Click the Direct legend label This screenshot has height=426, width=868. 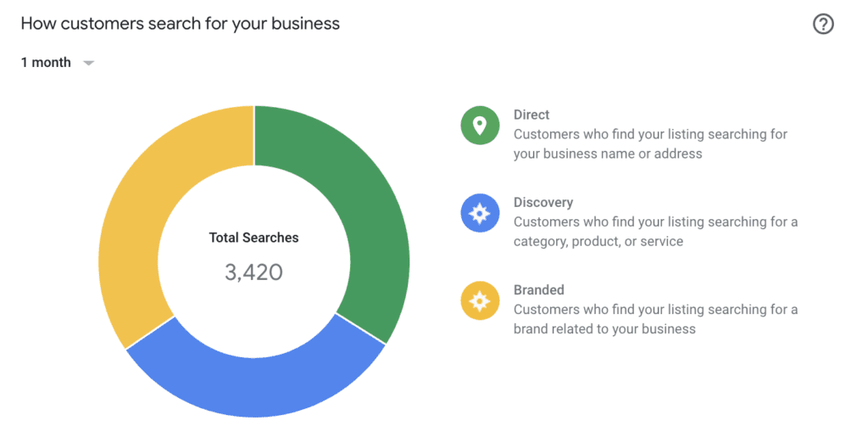pyautogui.click(x=531, y=115)
